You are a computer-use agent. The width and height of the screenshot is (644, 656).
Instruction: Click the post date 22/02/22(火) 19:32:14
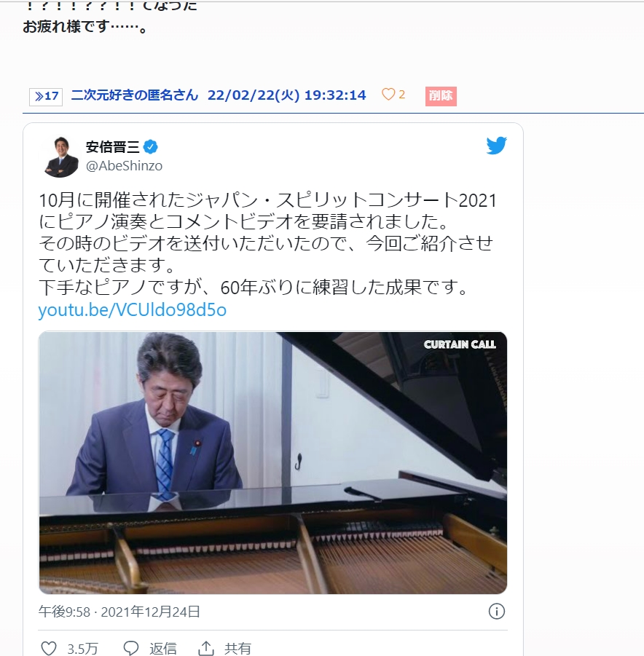click(287, 95)
